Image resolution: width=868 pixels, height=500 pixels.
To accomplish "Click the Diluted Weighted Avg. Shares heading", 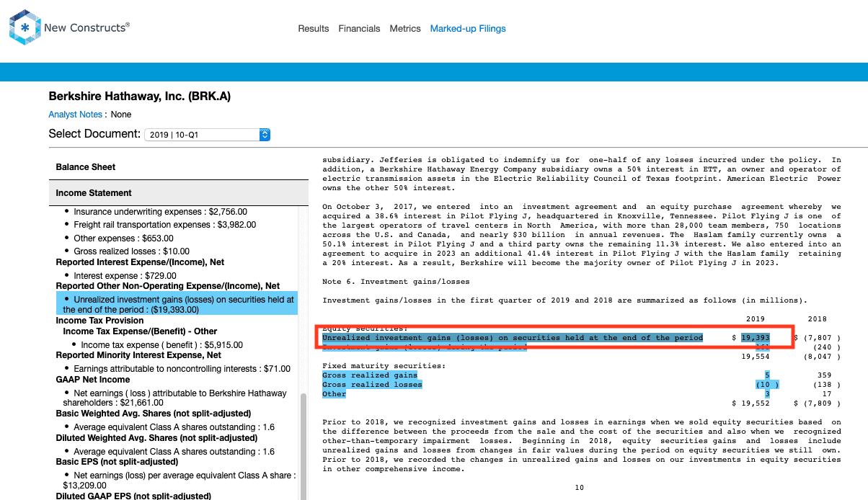I will point(156,438).
